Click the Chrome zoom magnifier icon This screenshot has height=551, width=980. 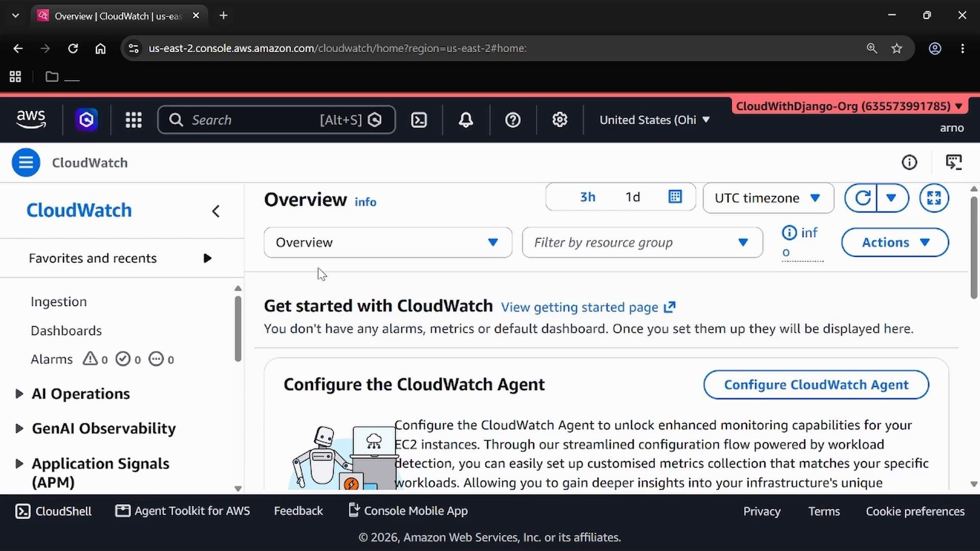tap(872, 48)
